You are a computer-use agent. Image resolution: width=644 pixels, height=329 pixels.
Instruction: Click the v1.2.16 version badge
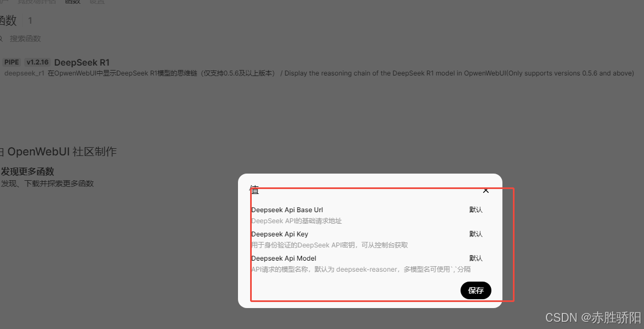point(37,62)
